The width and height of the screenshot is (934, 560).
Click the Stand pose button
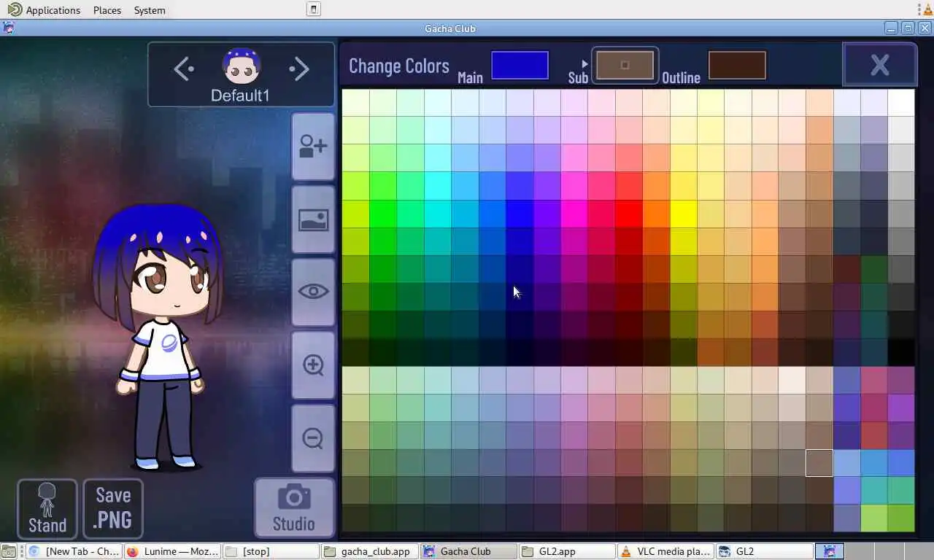click(x=47, y=508)
